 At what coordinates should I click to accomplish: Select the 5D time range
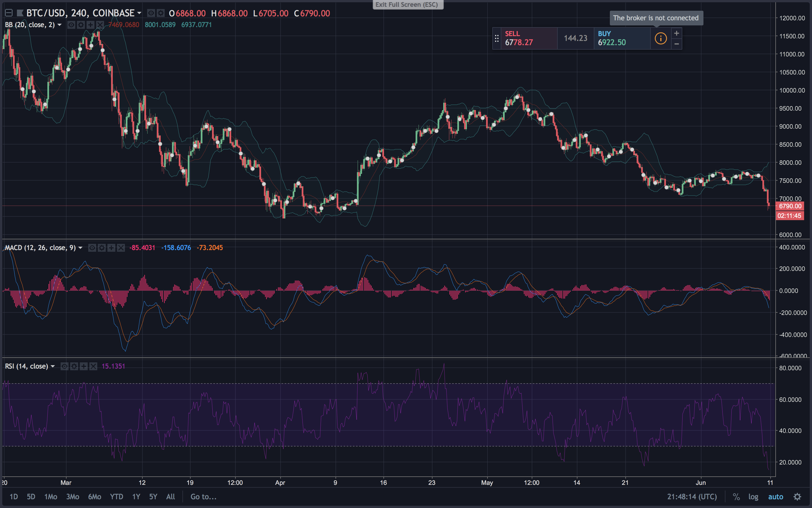pyautogui.click(x=31, y=497)
